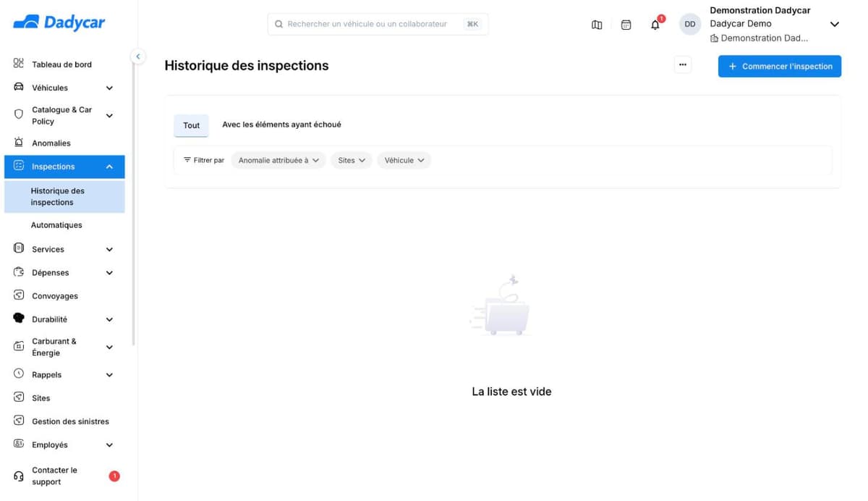Click the Durabilité leaf icon
The width and height of the screenshot is (868, 501).
pos(19,319)
